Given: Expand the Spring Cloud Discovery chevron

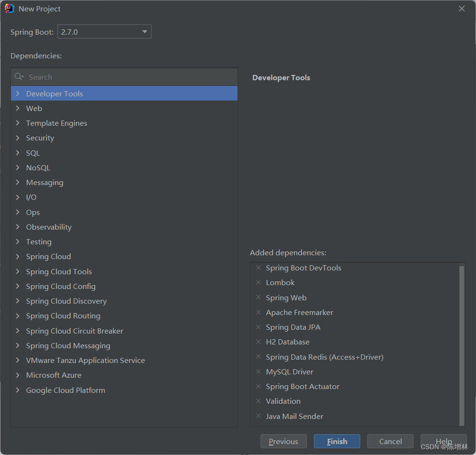Looking at the screenshot, I should (18, 301).
